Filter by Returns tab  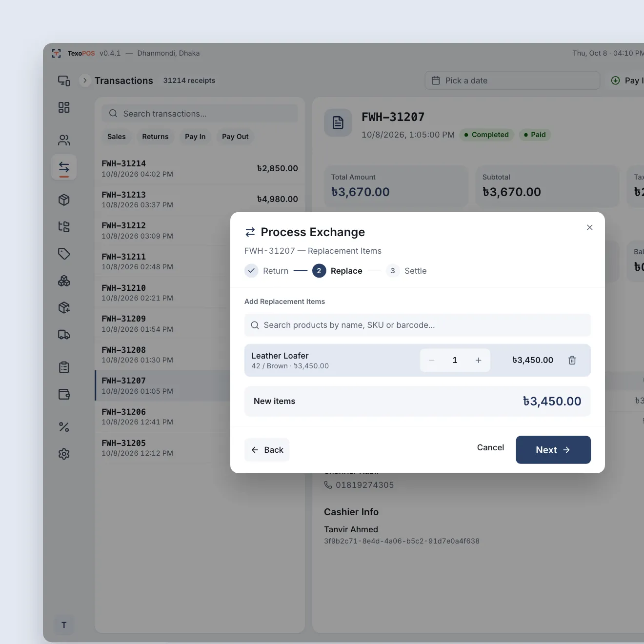pyautogui.click(x=155, y=137)
